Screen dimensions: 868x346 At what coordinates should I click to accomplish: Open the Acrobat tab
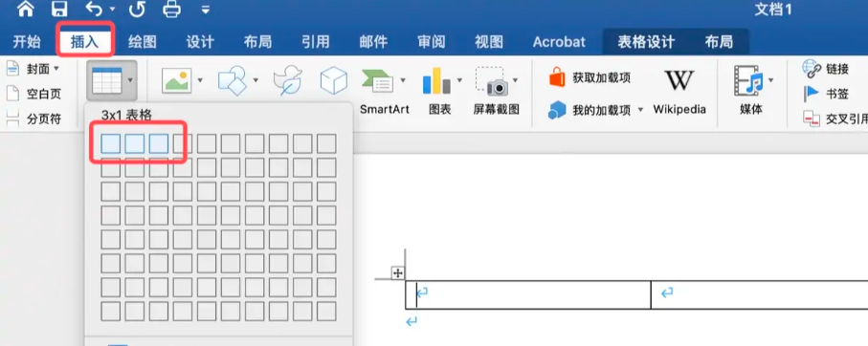coord(559,42)
